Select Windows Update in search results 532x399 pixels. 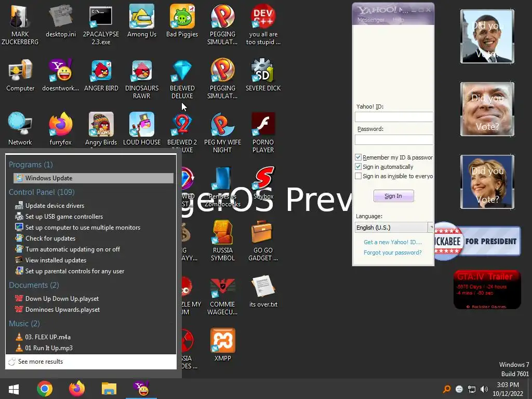94,178
